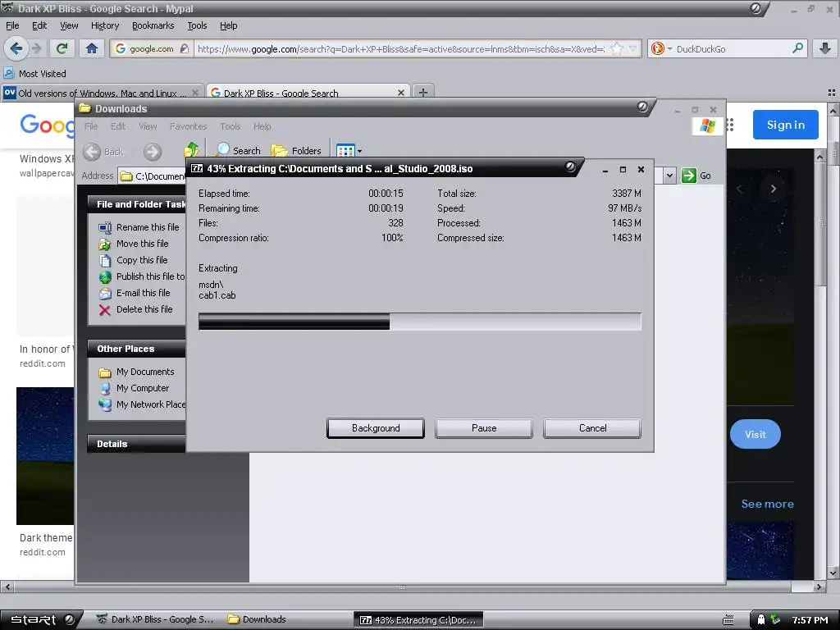Screen dimensions: 840x630
Task: Click the browser URL address field
Action: pyautogui.click(x=402, y=48)
